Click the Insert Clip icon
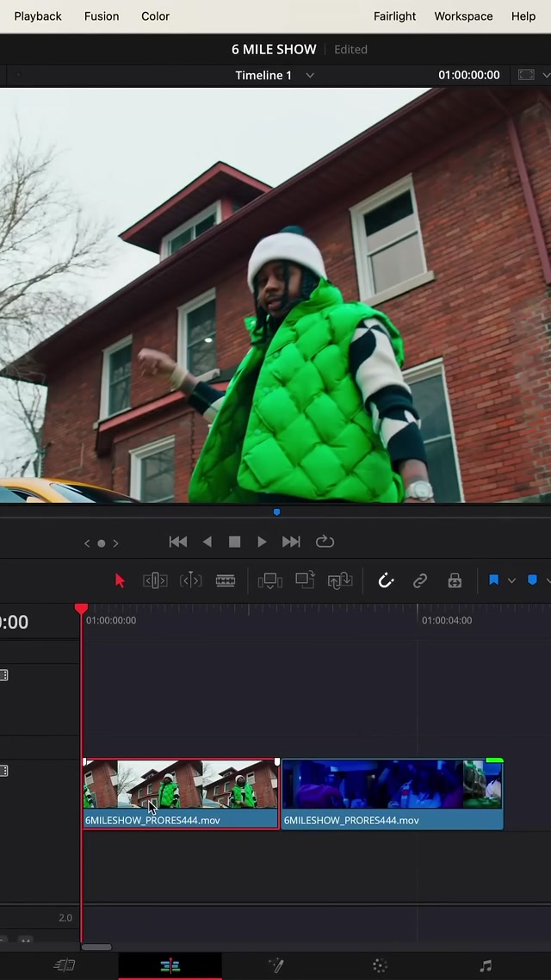551x980 pixels. [x=269, y=581]
